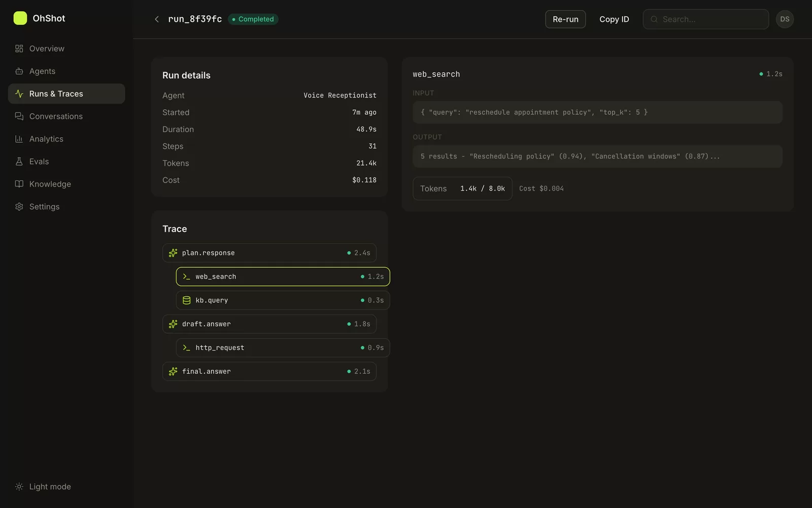Click the 31 steps value
The width and height of the screenshot is (812, 508).
[x=372, y=146]
